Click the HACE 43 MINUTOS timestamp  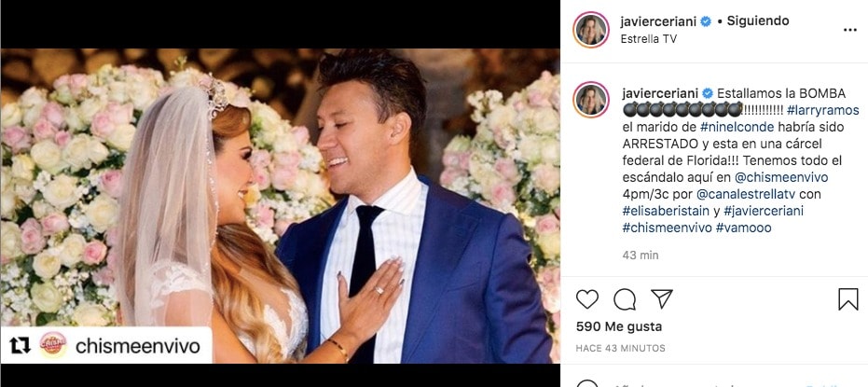point(619,348)
